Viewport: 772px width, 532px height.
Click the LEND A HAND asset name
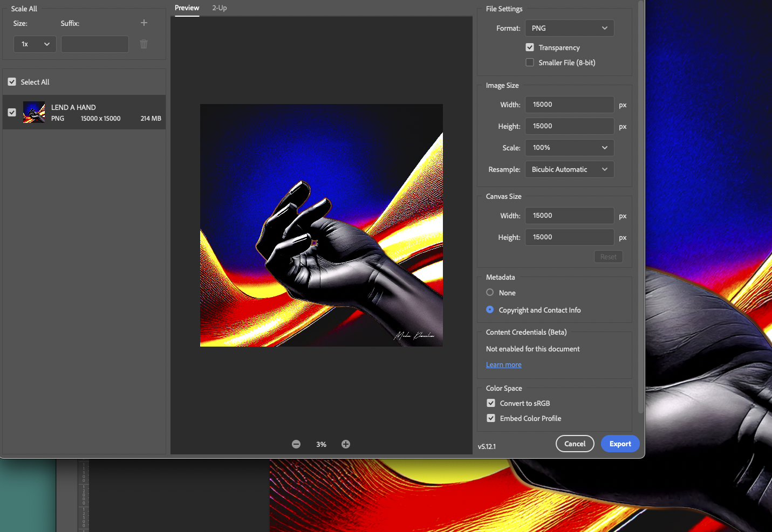point(73,108)
